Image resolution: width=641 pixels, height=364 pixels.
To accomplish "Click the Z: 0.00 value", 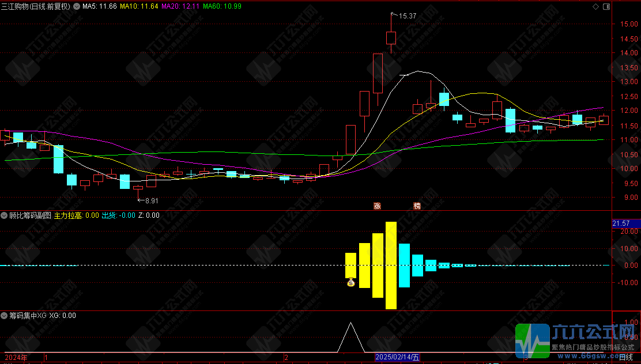I will pos(149,215).
